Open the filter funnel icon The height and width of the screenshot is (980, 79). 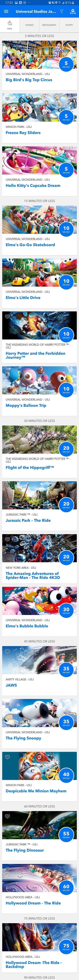pos(62,11)
